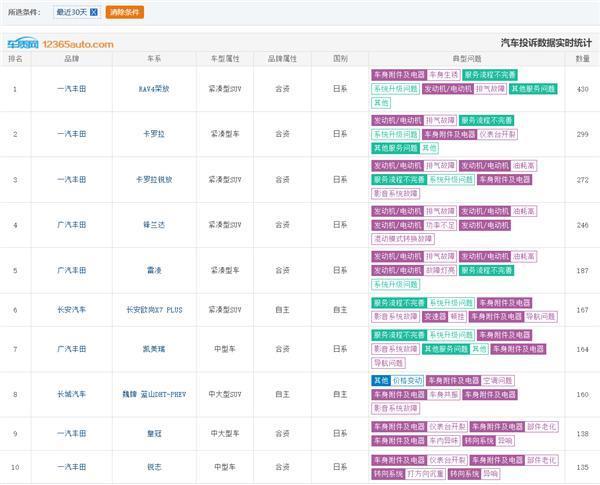Select the 车身生锈 tag in RAV4 row

pyautogui.click(x=444, y=74)
